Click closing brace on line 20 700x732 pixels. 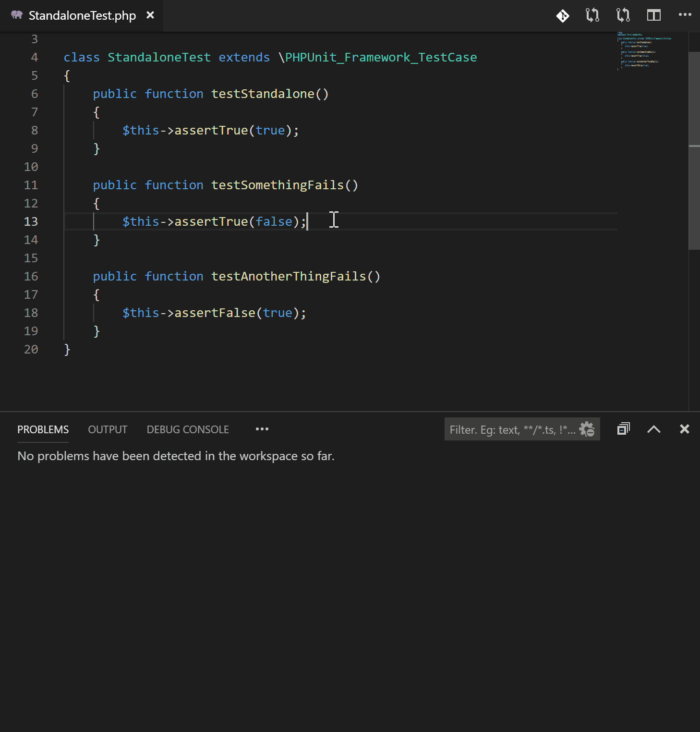67,349
